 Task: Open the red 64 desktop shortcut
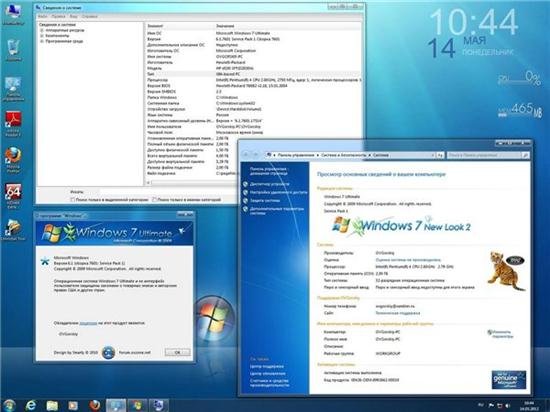tap(13, 195)
